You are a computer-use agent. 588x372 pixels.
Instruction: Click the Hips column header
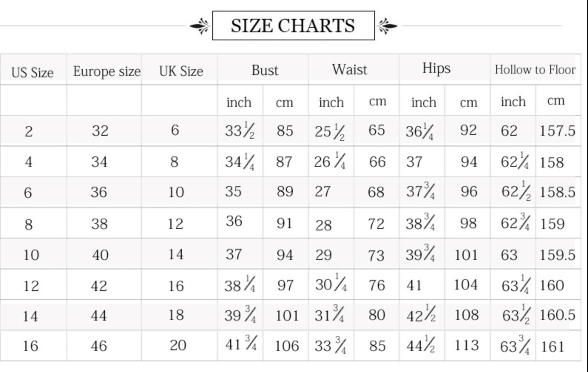(x=436, y=68)
